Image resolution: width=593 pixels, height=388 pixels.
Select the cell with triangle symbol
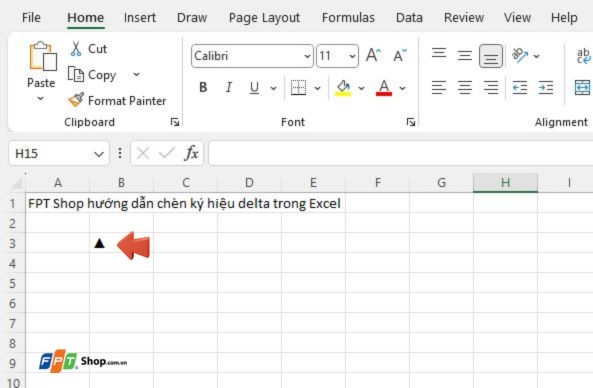[121, 243]
